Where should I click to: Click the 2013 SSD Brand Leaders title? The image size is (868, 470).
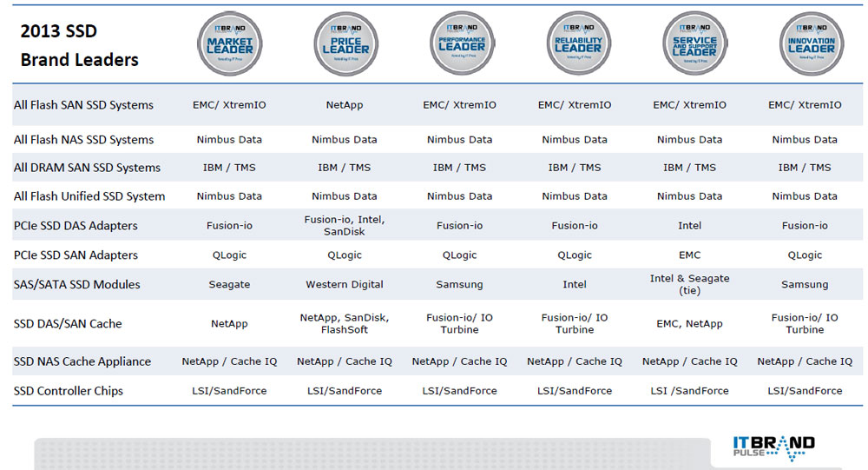coord(79,46)
